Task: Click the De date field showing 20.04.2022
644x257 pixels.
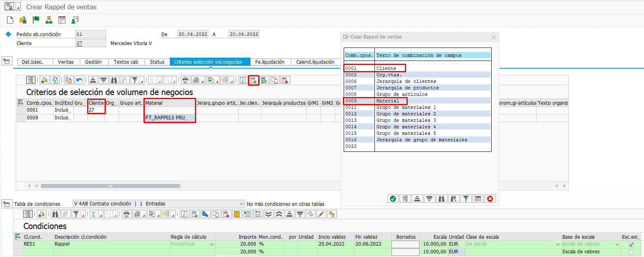Action: click(x=193, y=34)
